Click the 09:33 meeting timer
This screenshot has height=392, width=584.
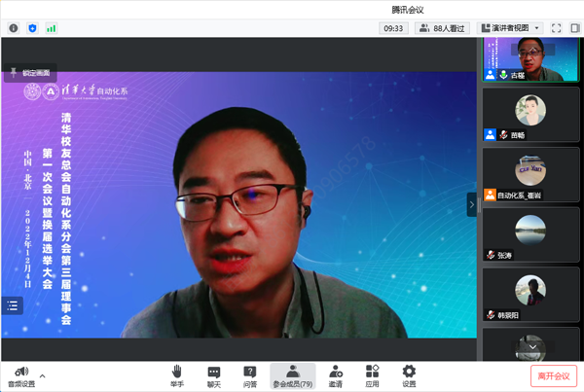[x=393, y=28]
